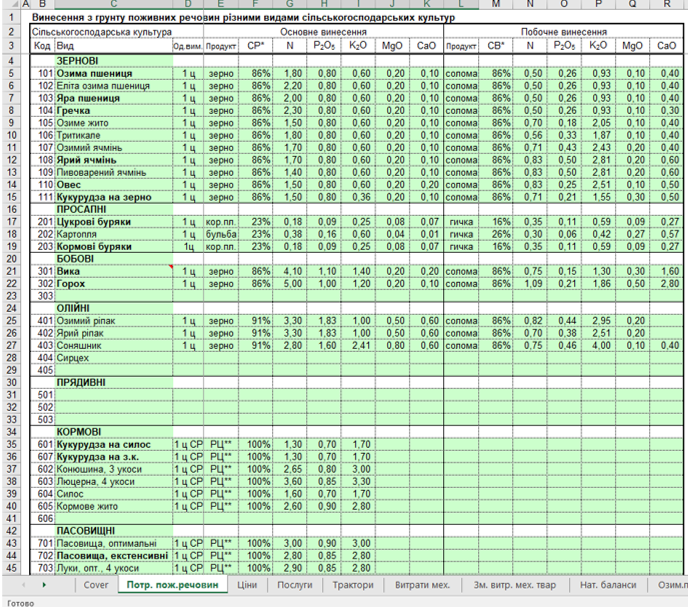Screen dimensions: 688x607
Task: Select the row 21 header
Action: click(11, 271)
